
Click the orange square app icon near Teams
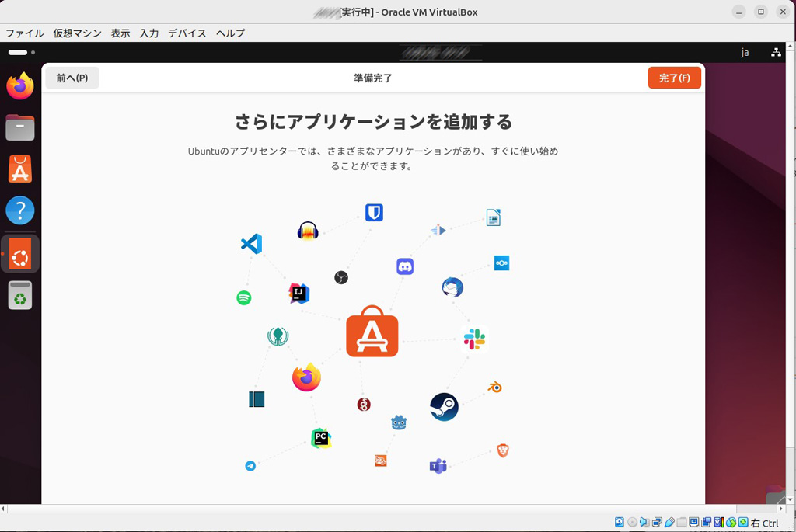click(381, 461)
